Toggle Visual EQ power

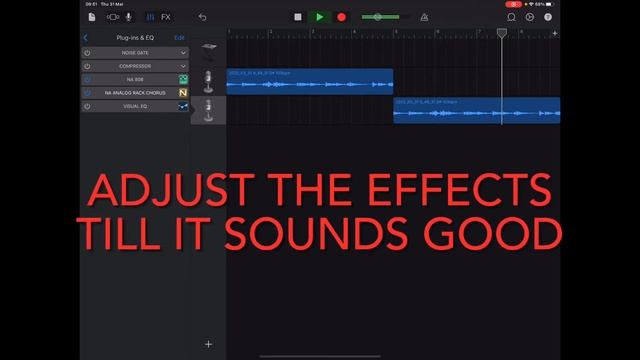87,107
